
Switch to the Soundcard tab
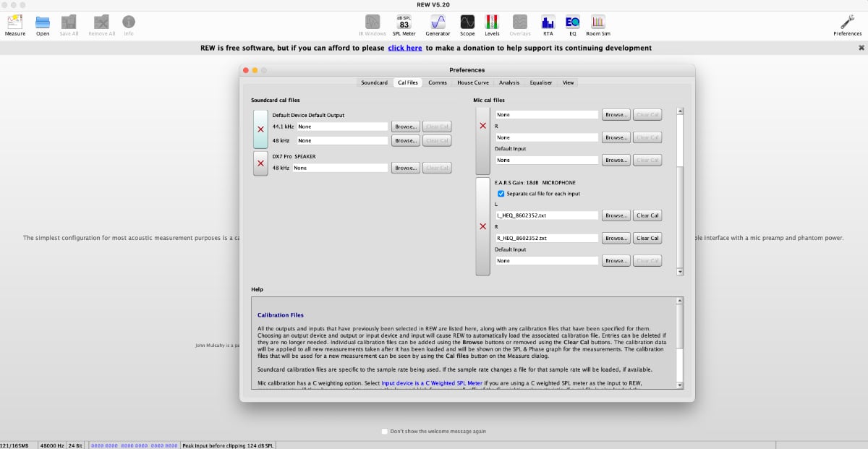point(374,82)
